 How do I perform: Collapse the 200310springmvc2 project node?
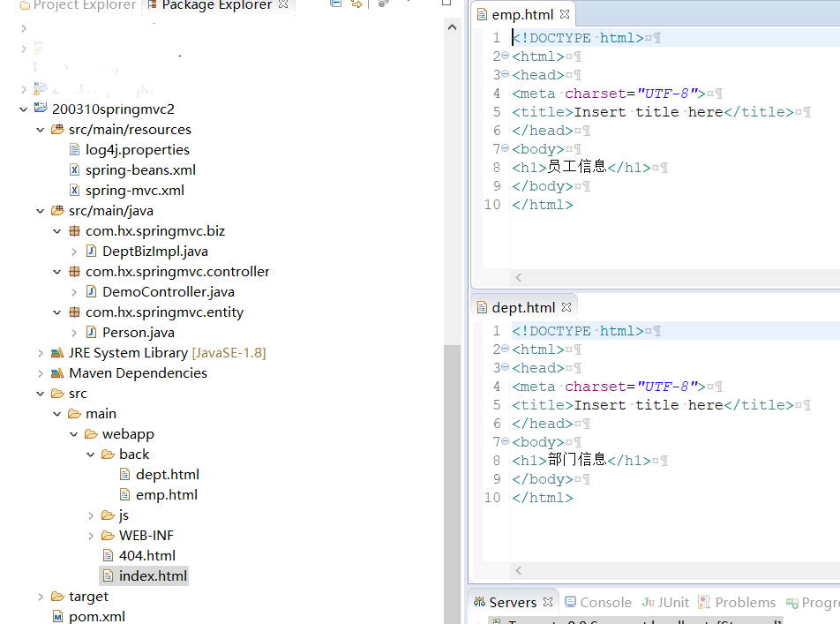coord(23,109)
